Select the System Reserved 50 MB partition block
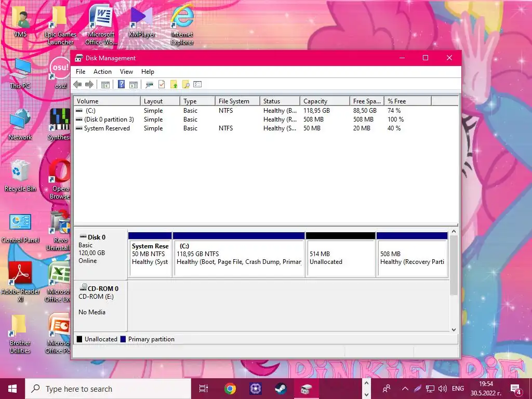Image resolution: width=532 pixels, height=399 pixels. (150, 255)
